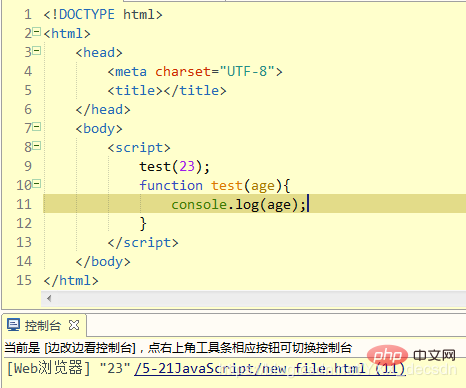Click line number 11 in the gutter
This screenshot has height=388, width=466.
coord(24,204)
